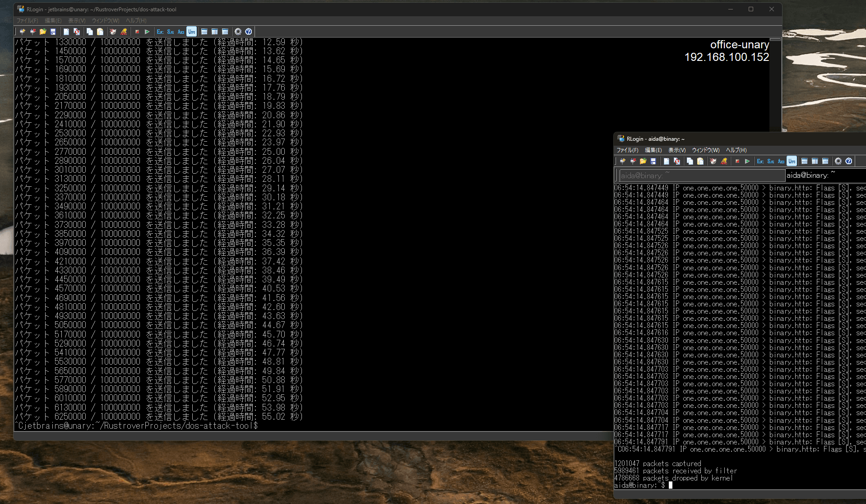Open 編集(E) menu in aida@binary window
This screenshot has height=504, width=866.
point(653,150)
